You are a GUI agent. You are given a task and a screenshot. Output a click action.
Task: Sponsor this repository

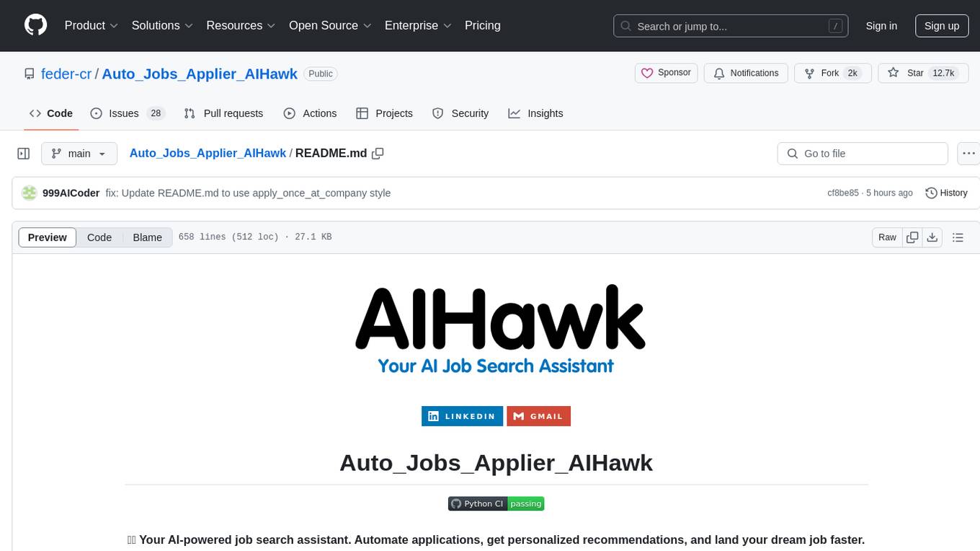click(667, 73)
